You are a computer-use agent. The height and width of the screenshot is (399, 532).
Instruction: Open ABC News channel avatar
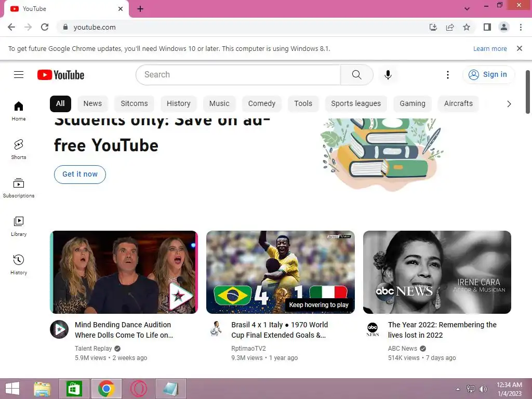pos(373,329)
